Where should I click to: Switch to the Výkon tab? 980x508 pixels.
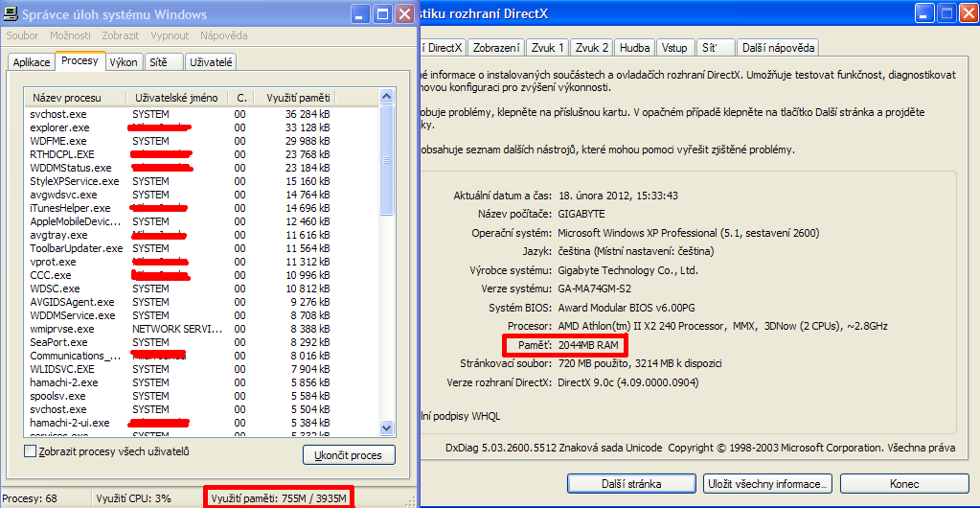(124, 62)
